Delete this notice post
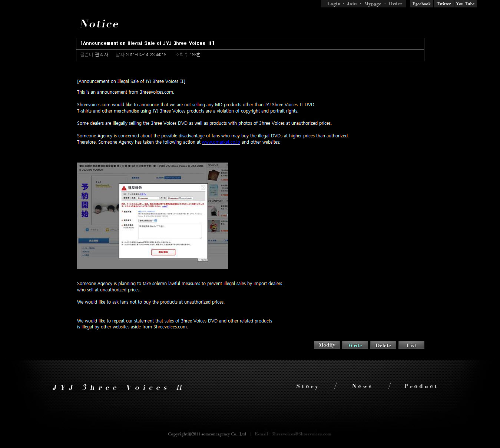This screenshot has width=500, height=448. [383, 345]
